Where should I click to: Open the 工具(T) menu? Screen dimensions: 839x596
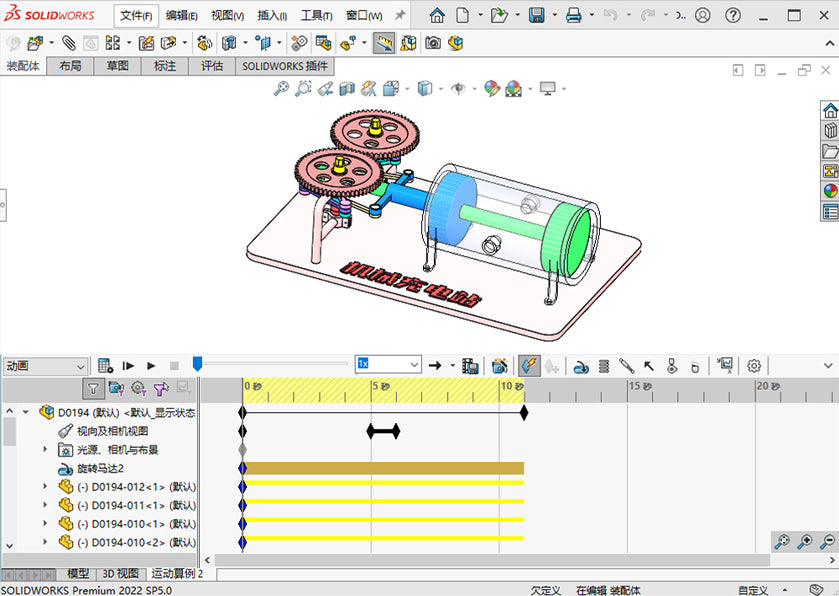316,16
